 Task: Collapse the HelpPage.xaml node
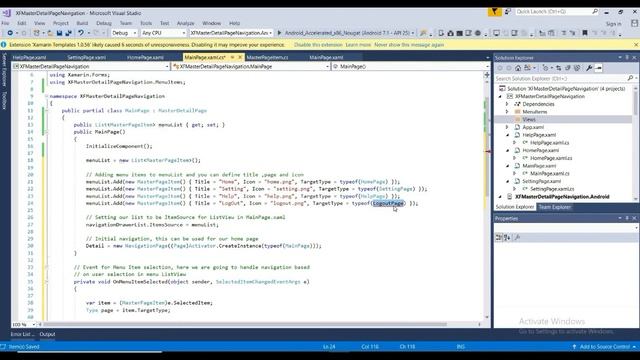[x=507, y=135]
